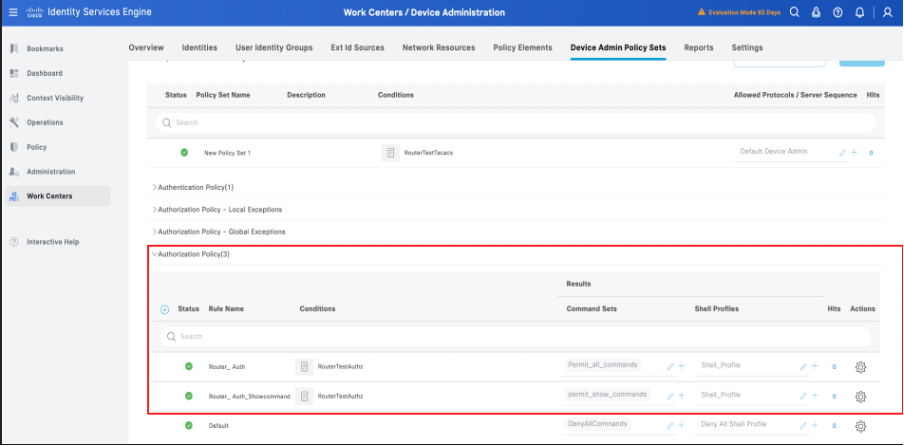Image resolution: width=904 pixels, height=446 pixels.
Task: Select the New Policy Set 1 name
Action: click(228, 153)
